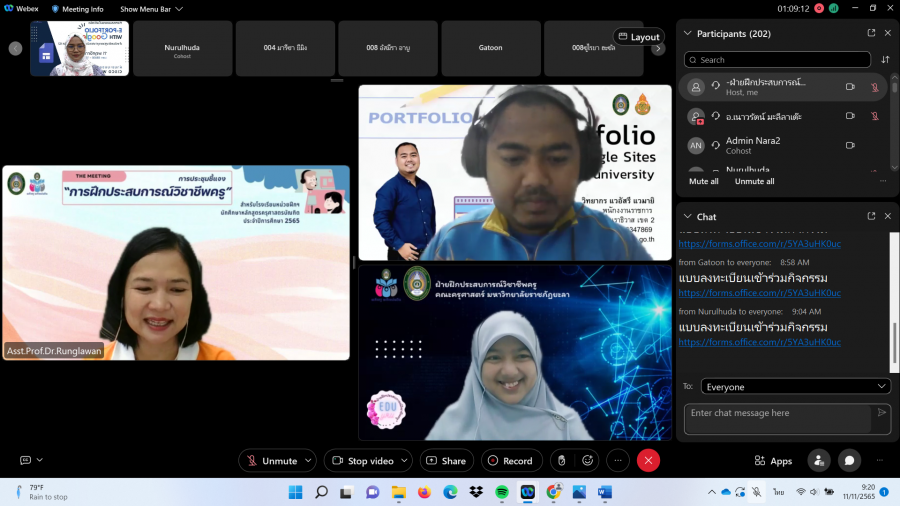Expand the audio options arrow beside Unmute

[x=307, y=461]
